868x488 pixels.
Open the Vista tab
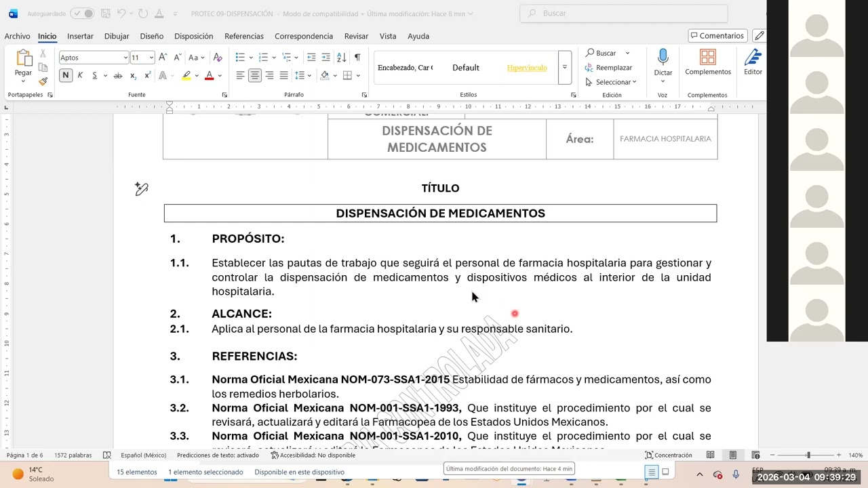[x=388, y=36]
